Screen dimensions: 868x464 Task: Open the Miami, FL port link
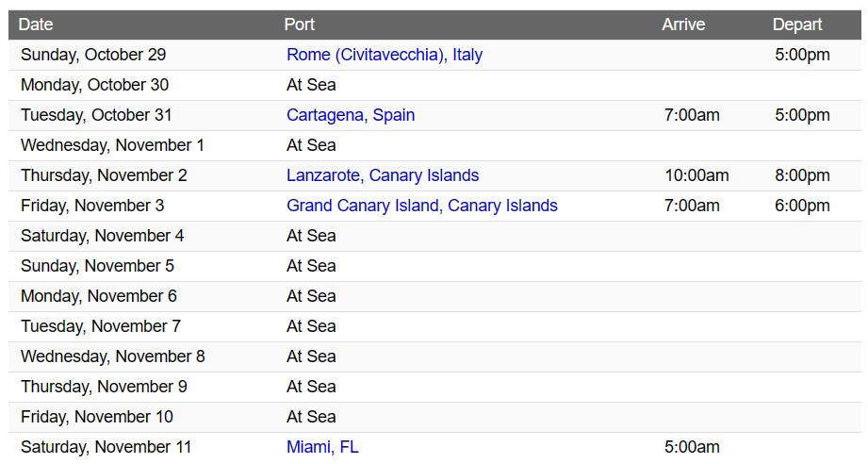322,447
